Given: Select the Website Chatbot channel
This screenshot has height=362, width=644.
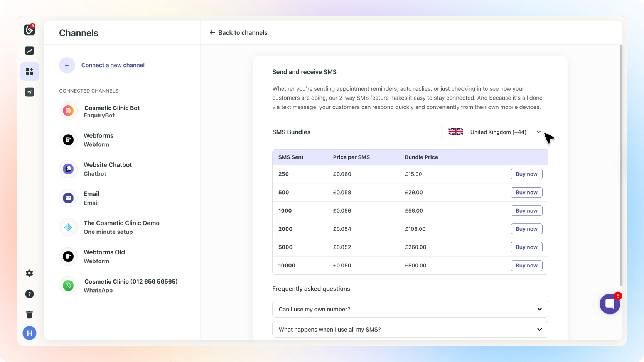Looking at the screenshot, I should [108, 169].
